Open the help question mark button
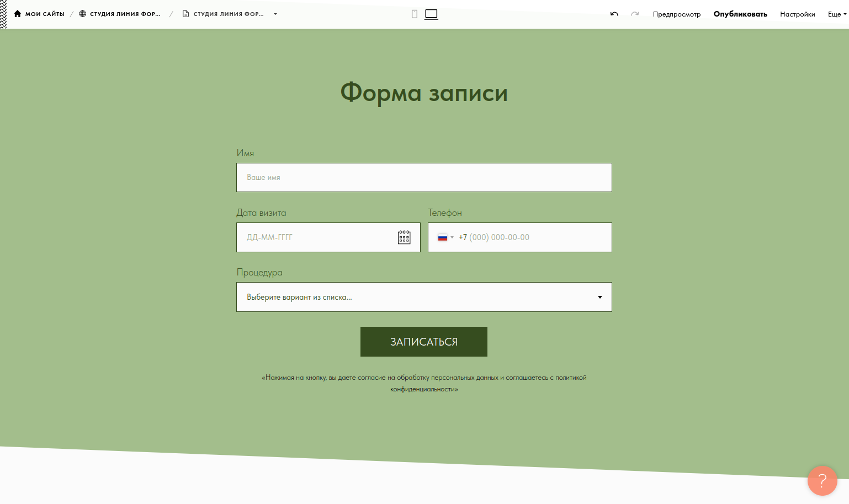Image resolution: width=849 pixels, height=504 pixels. (823, 481)
